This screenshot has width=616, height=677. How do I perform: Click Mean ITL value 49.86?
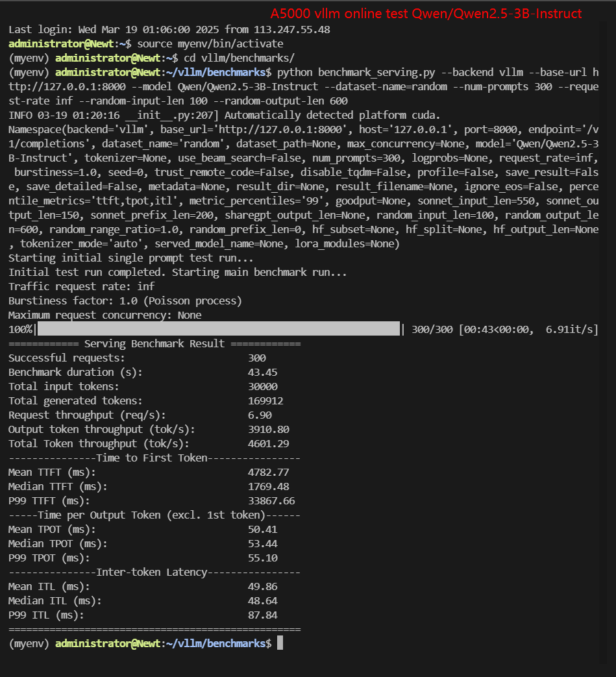262,586
